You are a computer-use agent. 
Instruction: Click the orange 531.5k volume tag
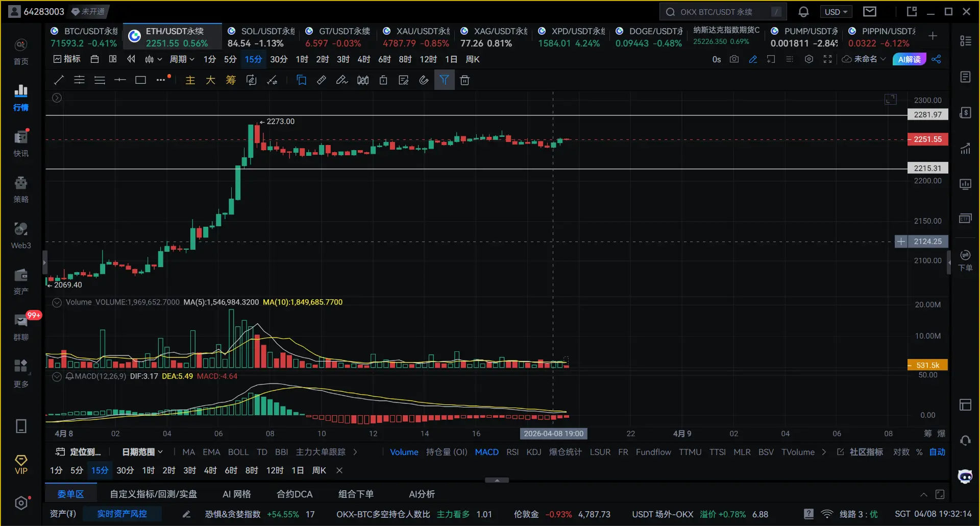pos(927,365)
